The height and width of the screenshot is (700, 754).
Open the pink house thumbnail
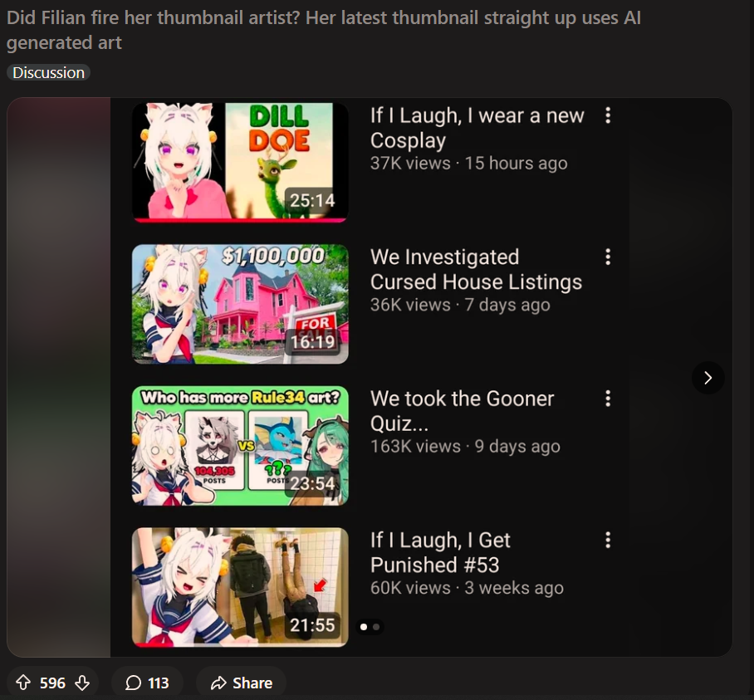pyautogui.click(x=240, y=304)
